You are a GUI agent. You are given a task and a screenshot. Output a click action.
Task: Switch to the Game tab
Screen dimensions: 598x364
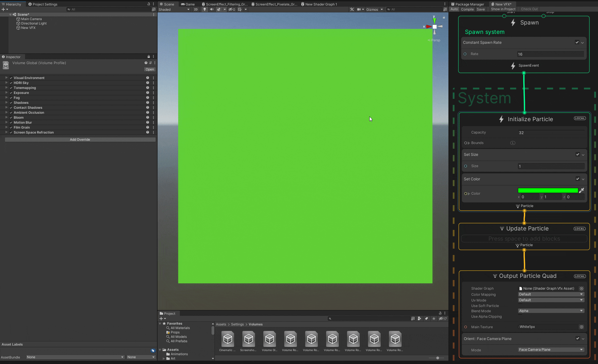pos(188,4)
